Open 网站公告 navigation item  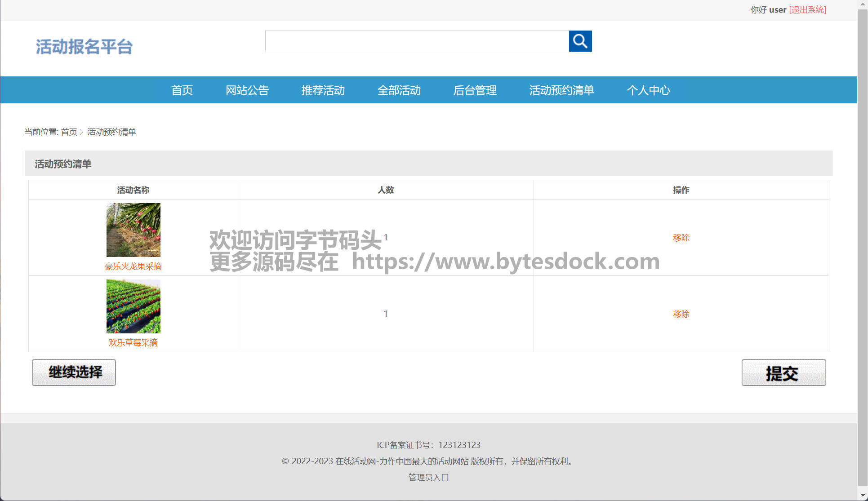pyautogui.click(x=247, y=90)
